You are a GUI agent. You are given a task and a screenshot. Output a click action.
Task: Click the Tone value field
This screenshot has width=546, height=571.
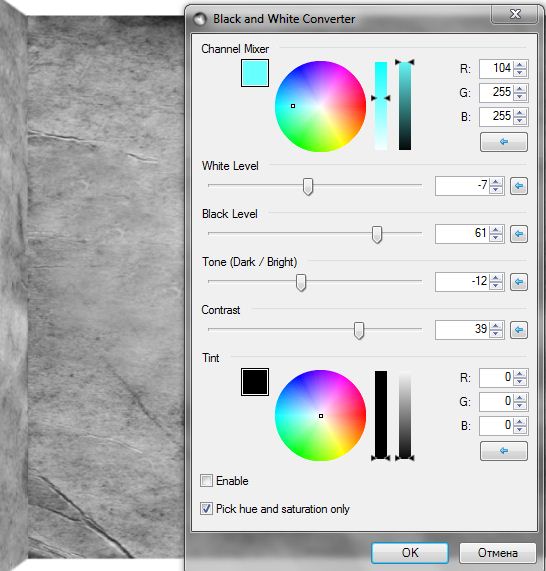pos(462,282)
